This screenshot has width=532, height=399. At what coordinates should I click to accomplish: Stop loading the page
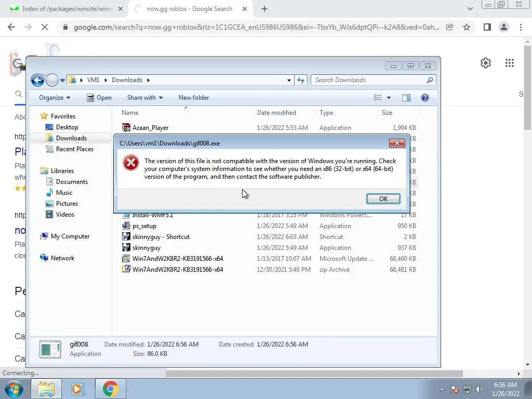tap(45, 27)
